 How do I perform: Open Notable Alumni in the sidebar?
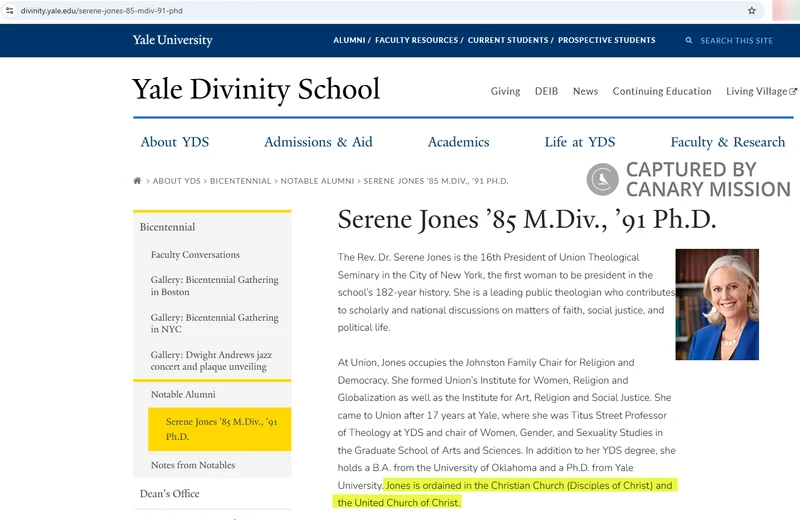[183, 394]
